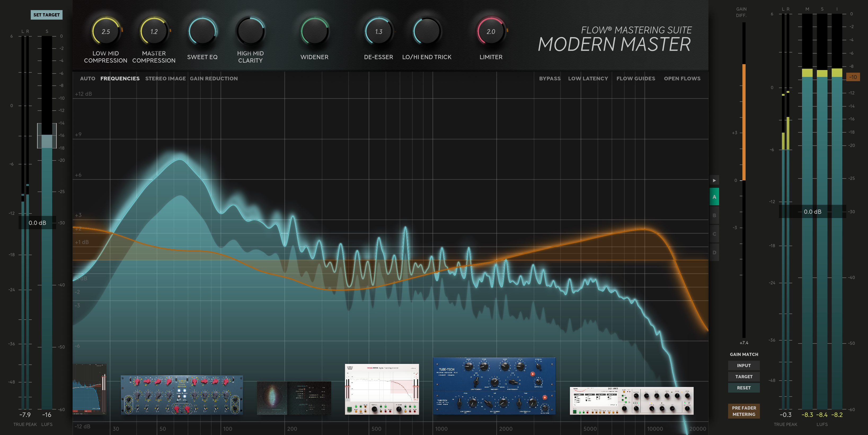The image size is (868, 435).
Task: Click the momentary LUFS value -8.3
Action: 807,415
